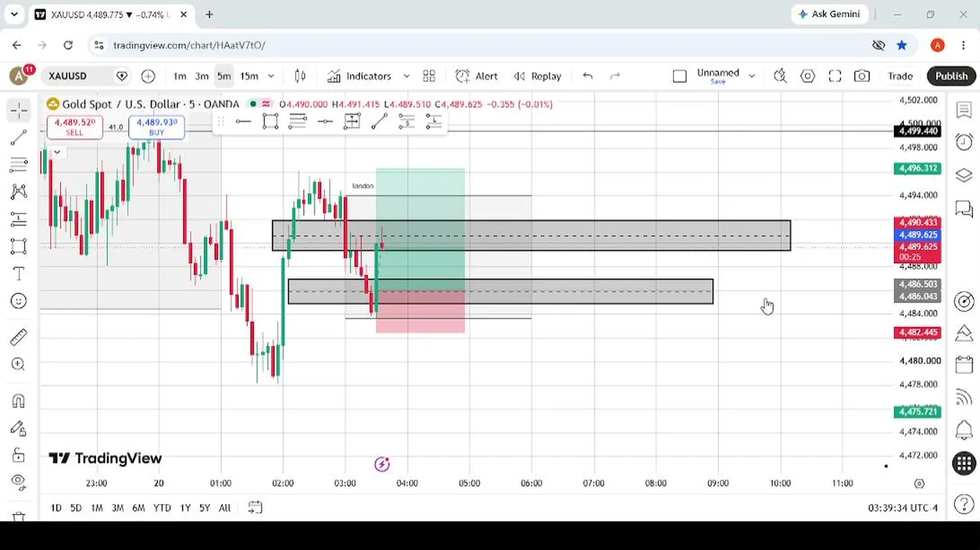Image resolution: width=980 pixels, height=550 pixels.
Task: Open the Indicators dialog
Action: pyautogui.click(x=359, y=76)
